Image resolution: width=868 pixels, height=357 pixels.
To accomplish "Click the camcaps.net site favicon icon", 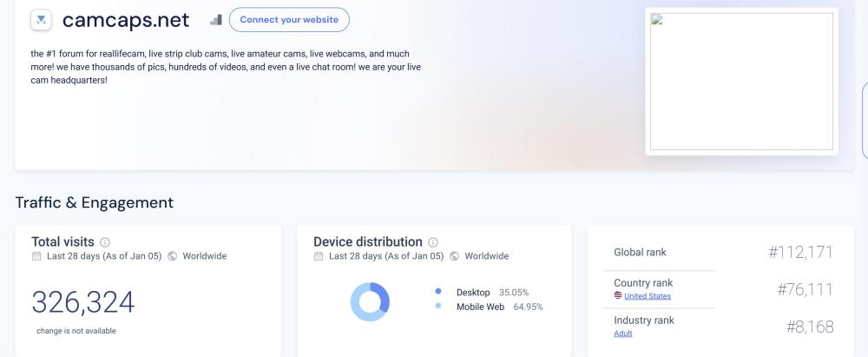I will [x=41, y=19].
